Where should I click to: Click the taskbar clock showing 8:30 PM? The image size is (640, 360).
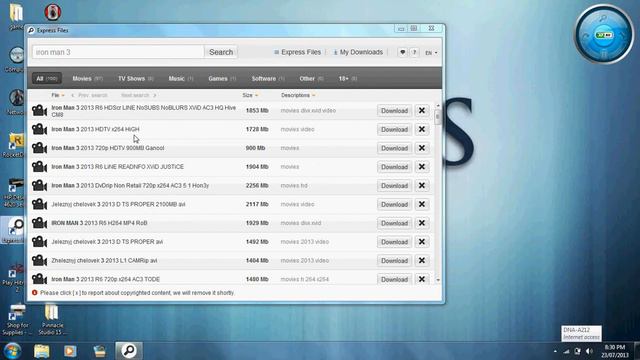[x=615, y=351]
